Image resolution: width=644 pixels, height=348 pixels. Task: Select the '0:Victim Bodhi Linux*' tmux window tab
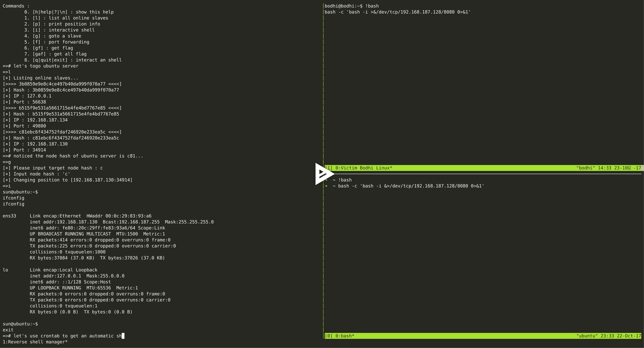(x=363, y=168)
